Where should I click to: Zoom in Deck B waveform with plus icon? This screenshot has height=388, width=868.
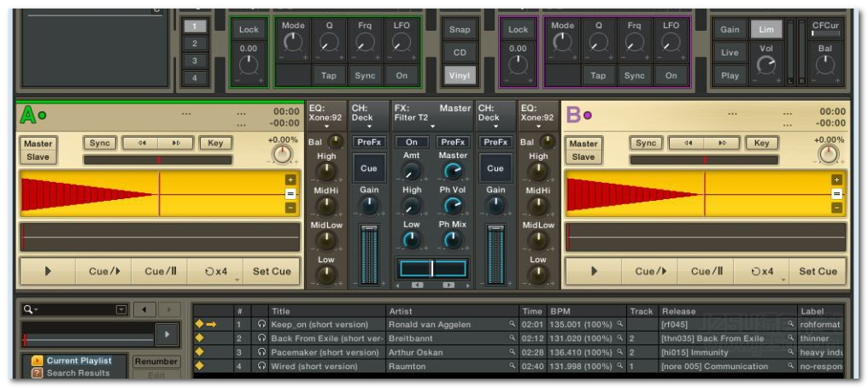click(836, 179)
